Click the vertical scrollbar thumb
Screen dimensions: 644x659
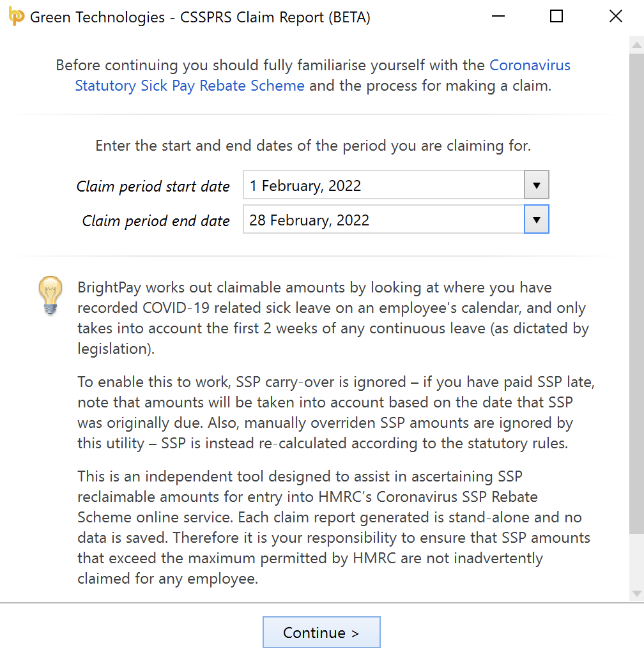point(637,293)
